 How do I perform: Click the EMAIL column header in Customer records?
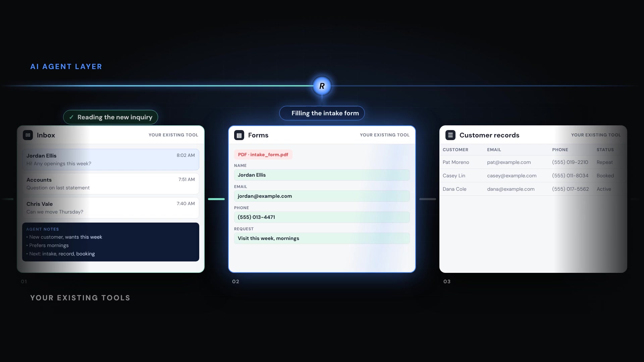(x=494, y=150)
